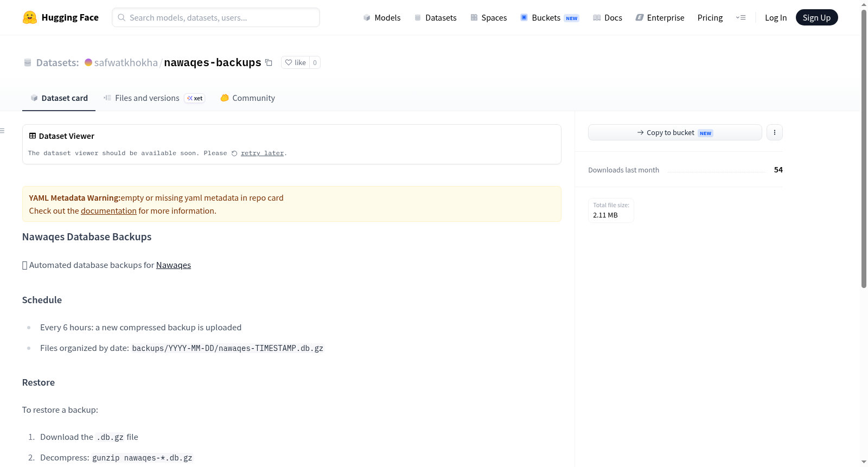
Task: Go to Datasets in top navigation
Action: click(x=436, y=17)
